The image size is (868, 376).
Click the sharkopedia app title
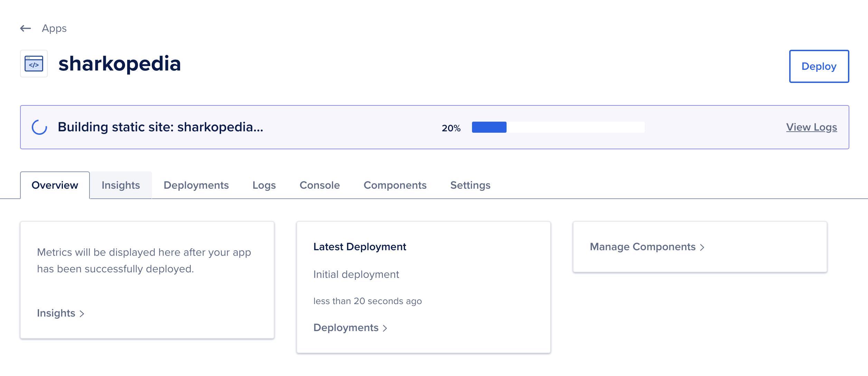pyautogui.click(x=120, y=64)
